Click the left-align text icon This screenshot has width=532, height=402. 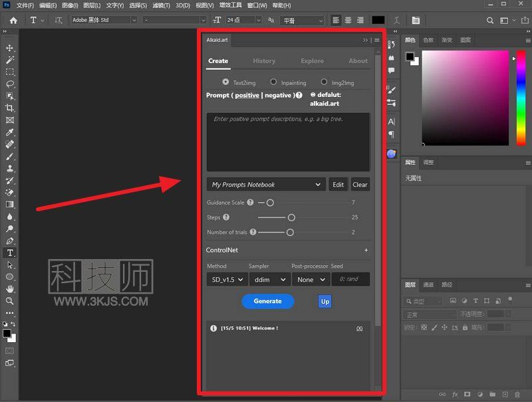tap(336, 21)
